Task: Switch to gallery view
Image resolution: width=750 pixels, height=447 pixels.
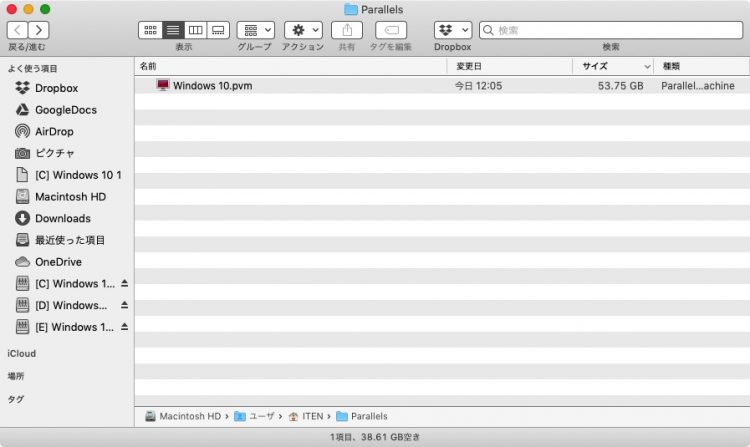Action: pyautogui.click(x=218, y=30)
